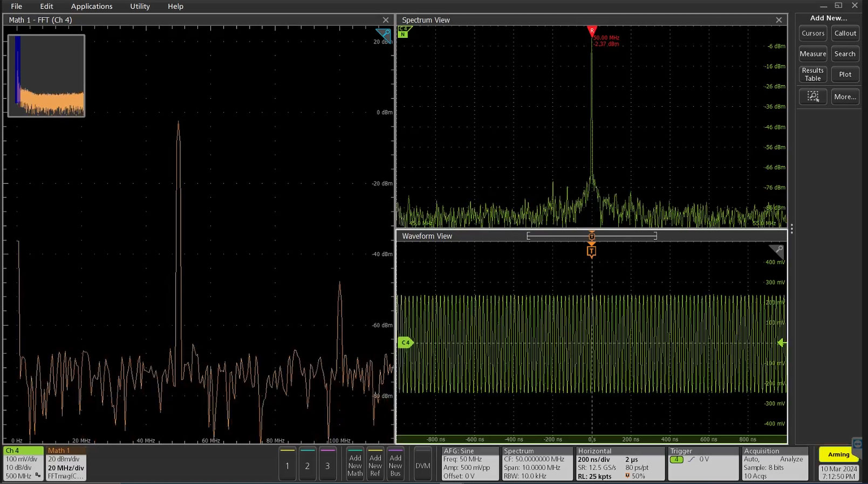Viewport: 868px width, 484px height.
Task: Click the left bracket of waveform zoom bar
Action: pos(528,236)
